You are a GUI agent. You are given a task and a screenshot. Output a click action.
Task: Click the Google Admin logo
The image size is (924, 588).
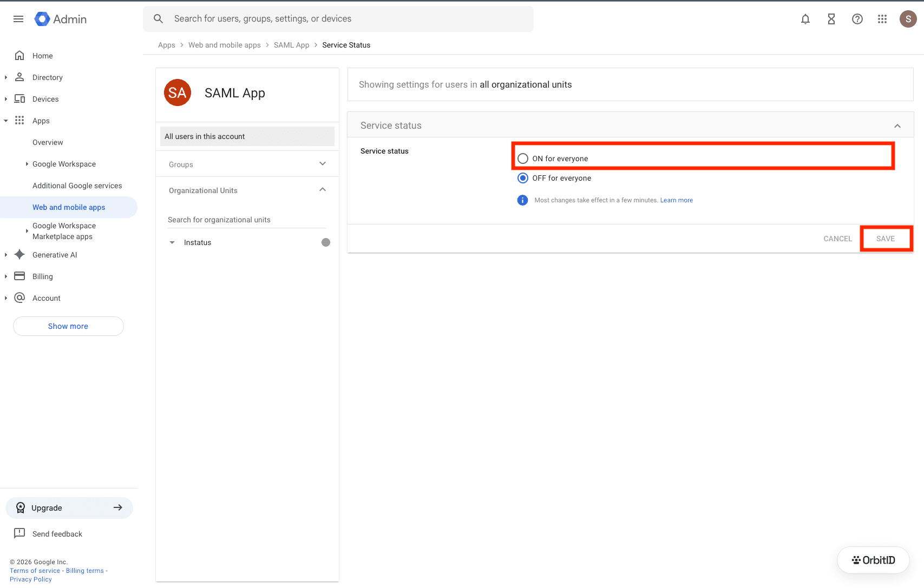[x=61, y=19]
